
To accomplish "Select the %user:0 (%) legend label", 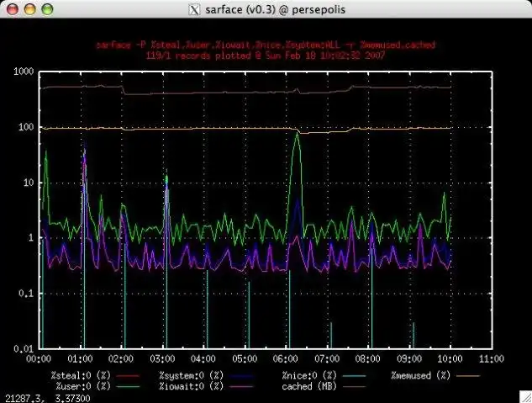I will tap(83, 386).
